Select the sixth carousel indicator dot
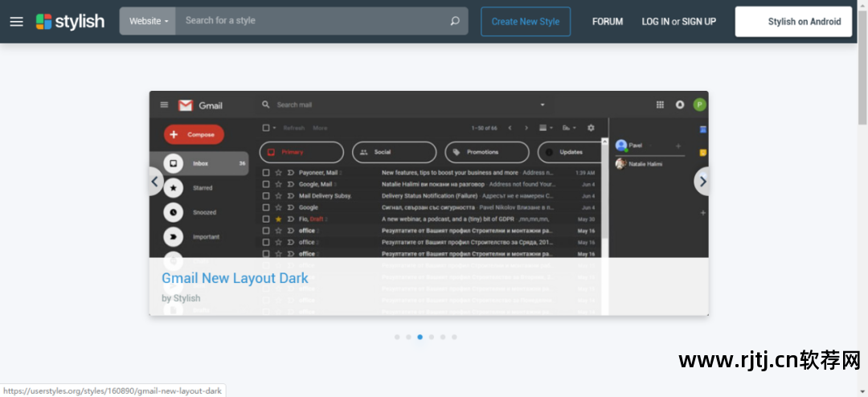Screen dimensions: 868x397 454,337
